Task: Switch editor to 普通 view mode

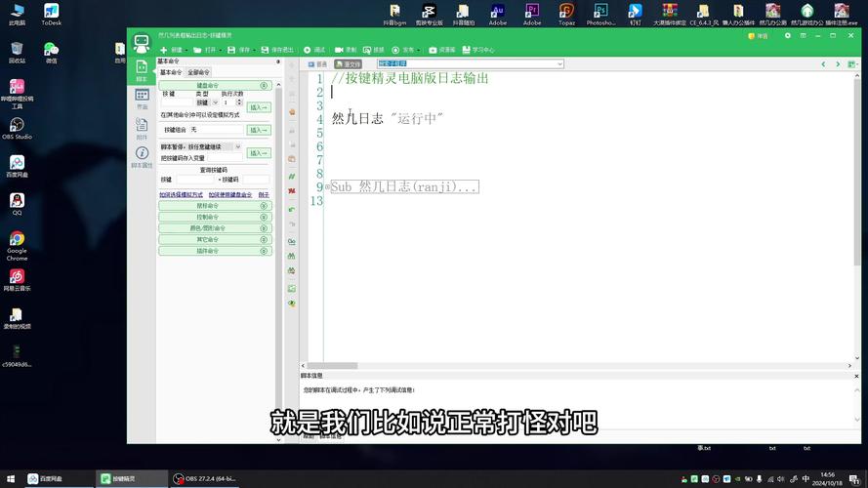Action: click(x=317, y=64)
